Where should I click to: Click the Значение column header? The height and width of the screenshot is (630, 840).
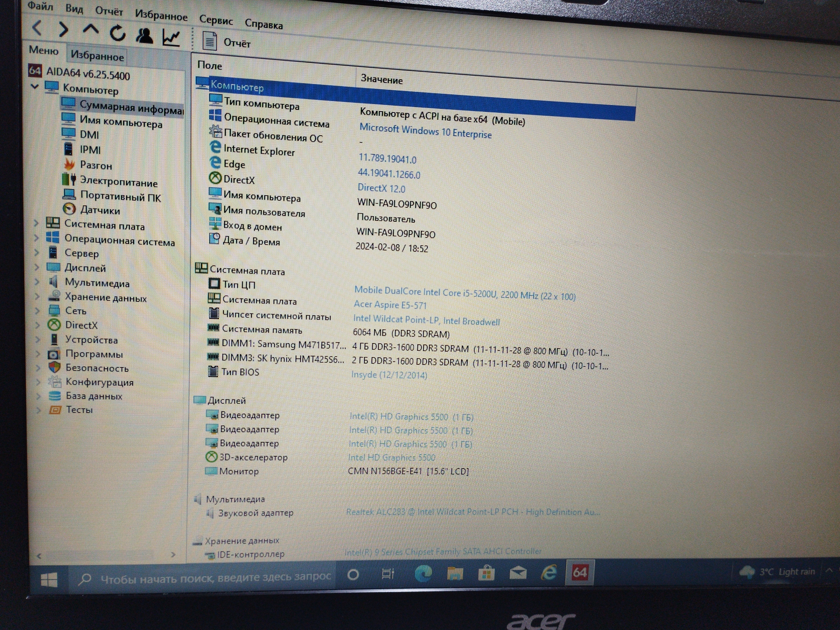coord(381,80)
